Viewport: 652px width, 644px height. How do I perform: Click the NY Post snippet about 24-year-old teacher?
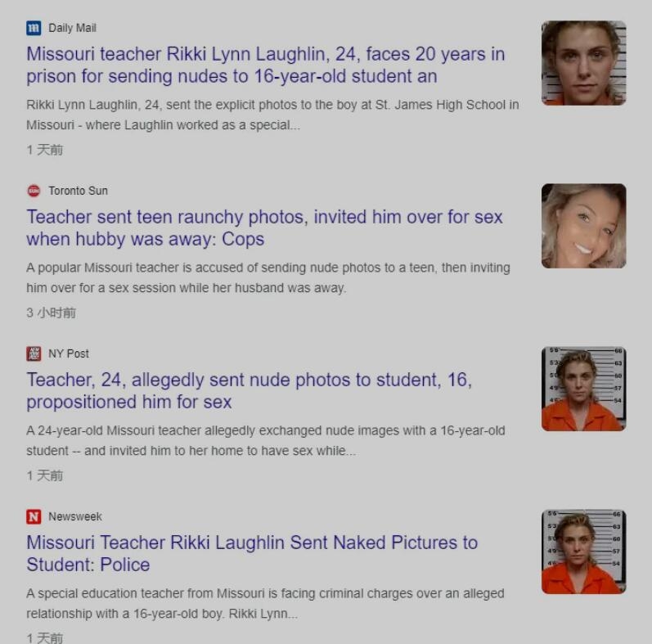pyautogui.click(x=266, y=440)
